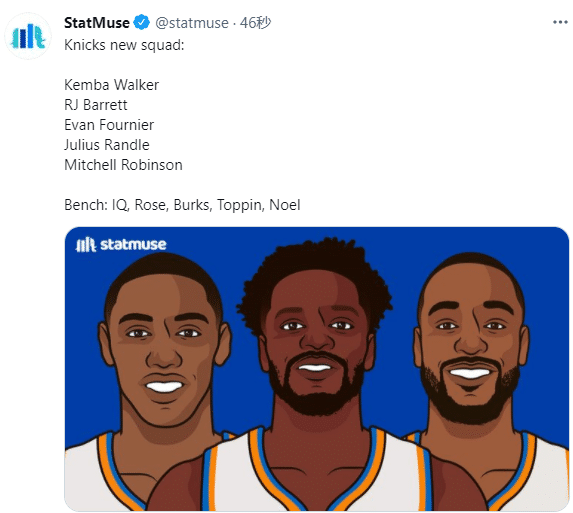Click the Evan Fournier line
573x513 pixels.
pyautogui.click(x=109, y=125)
